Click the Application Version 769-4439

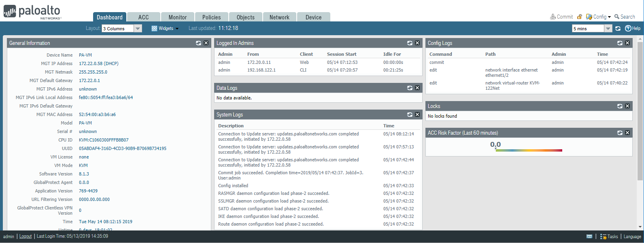(88, 191)
